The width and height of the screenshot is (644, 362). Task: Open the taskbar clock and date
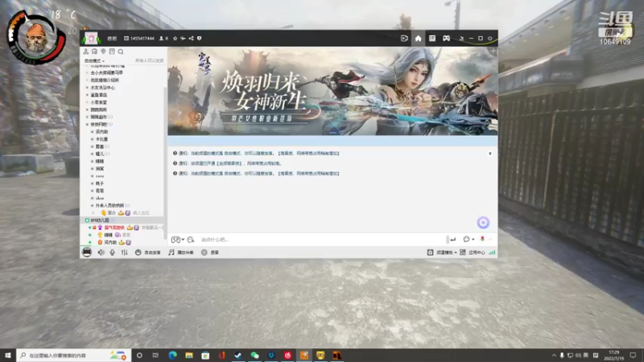pyautogui.click(x=614, y=355)
